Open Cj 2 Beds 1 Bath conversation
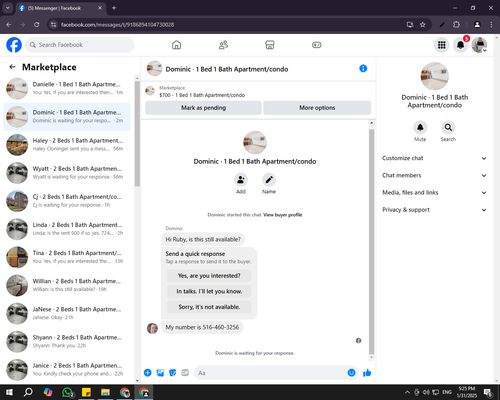 (x=67, y=201)
